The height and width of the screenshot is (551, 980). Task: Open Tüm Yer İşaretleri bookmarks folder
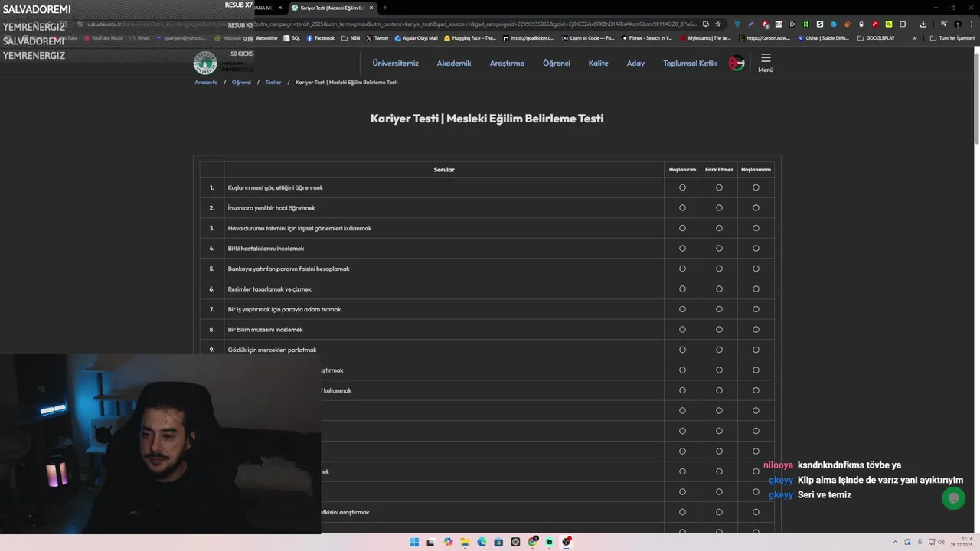pyautogui.click(x=952, y=38)
